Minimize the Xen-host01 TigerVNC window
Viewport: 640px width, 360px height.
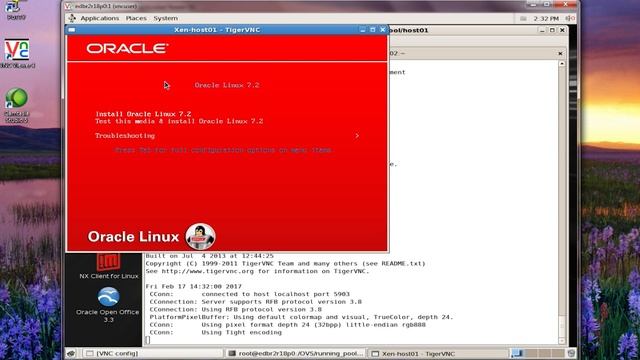point(362,30)
